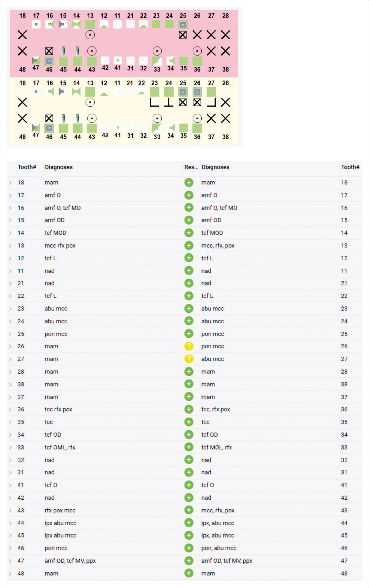Click the crossed box under tooth 25 in pink chart
The image size is (369, 588).
183,35
